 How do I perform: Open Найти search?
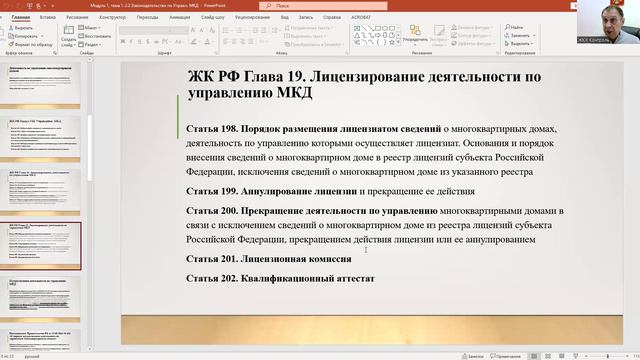point(514,27)
